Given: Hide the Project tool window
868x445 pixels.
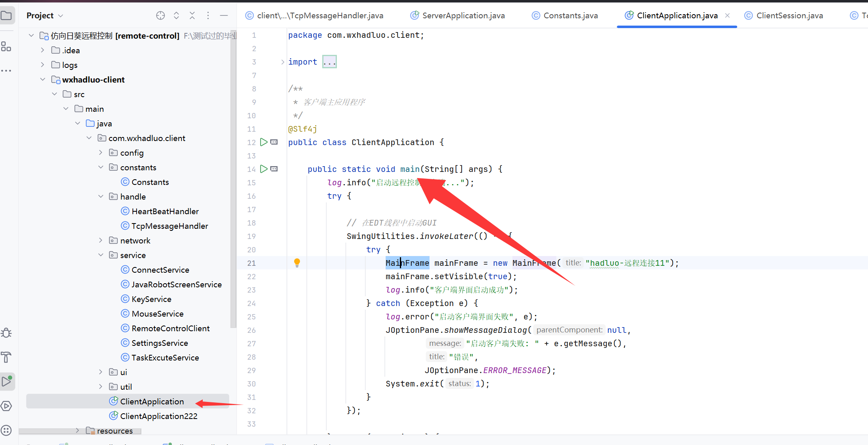Looking at the screenshot, I should (224, 15).
